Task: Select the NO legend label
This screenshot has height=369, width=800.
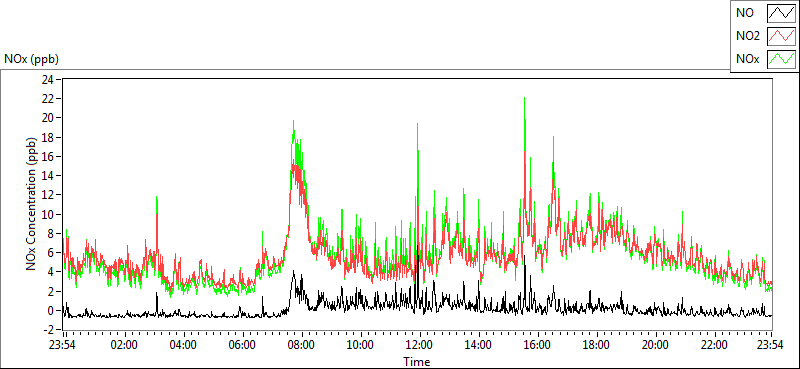Action: pyautogui.click(x=744, y=14)
